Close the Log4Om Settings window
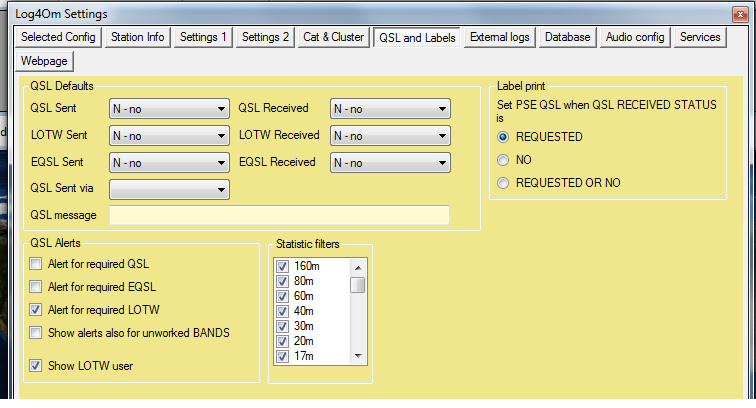756x408 pixels. pyautogui.click(x=740, y=14)
